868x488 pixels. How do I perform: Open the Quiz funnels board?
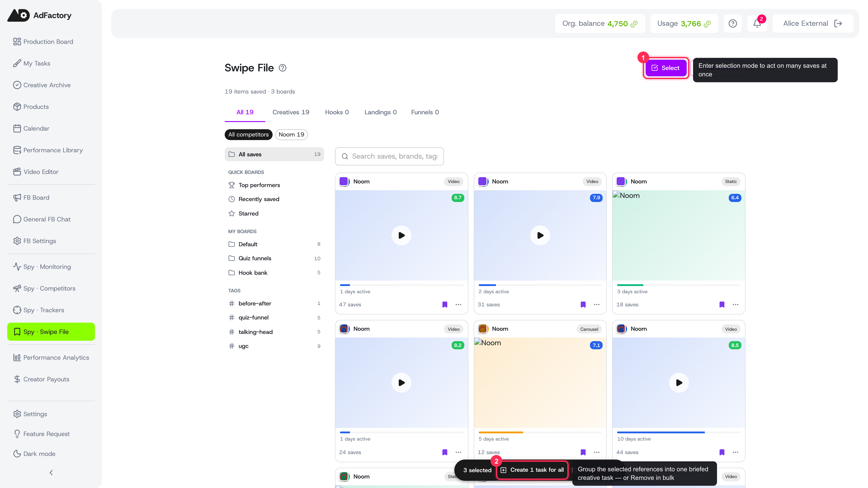click(274, 258)
